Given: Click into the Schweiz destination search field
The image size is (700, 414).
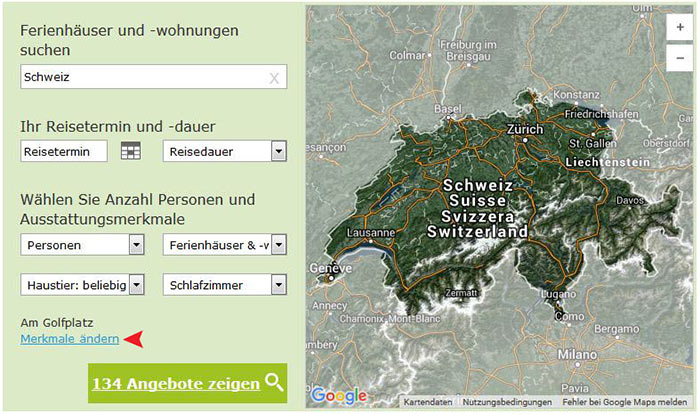Looking at the screenshot, I should tap(154, 77).
